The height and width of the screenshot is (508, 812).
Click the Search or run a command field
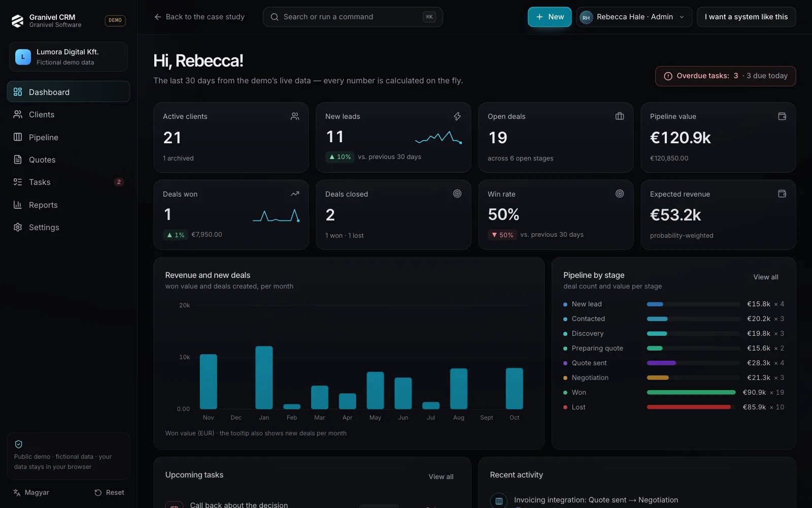(353, 17)
